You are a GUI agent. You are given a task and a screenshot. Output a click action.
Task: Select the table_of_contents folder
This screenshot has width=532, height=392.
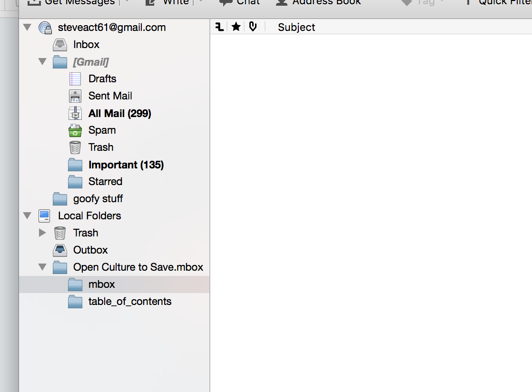tap(129, 302)
